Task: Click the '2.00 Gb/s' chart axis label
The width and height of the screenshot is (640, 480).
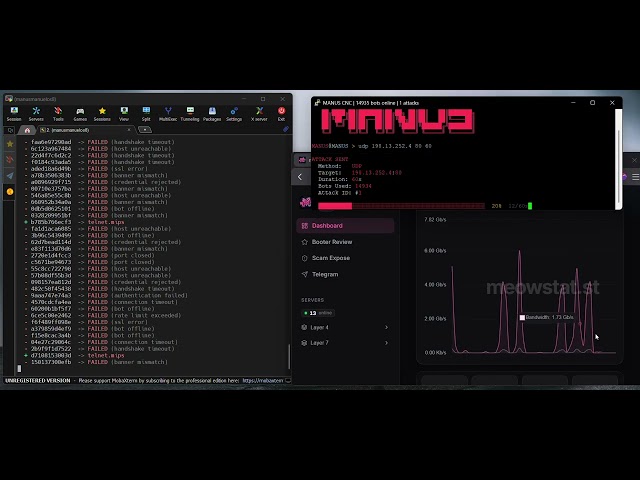Action: (x=435, y=318)
